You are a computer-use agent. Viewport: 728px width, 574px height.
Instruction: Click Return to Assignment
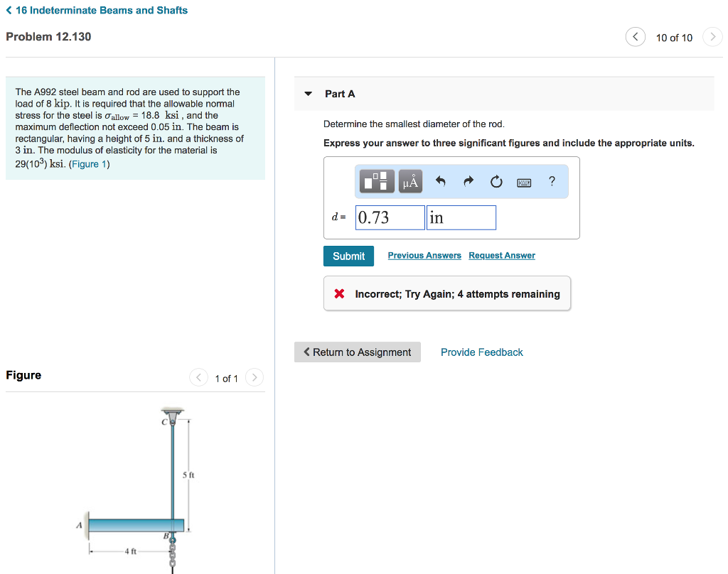(x=358, y=352)
